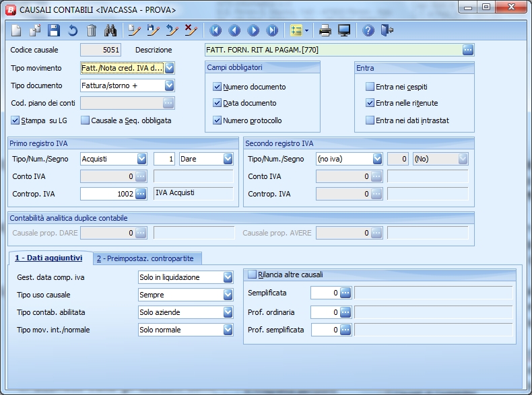532x395 pixels.
Task: Toggle the Stampa su LG checkbox
Action: pos(16,120)
